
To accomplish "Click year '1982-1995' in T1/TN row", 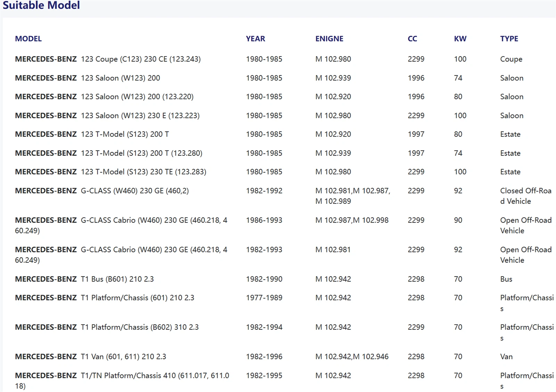I will (x=264, y=376).
